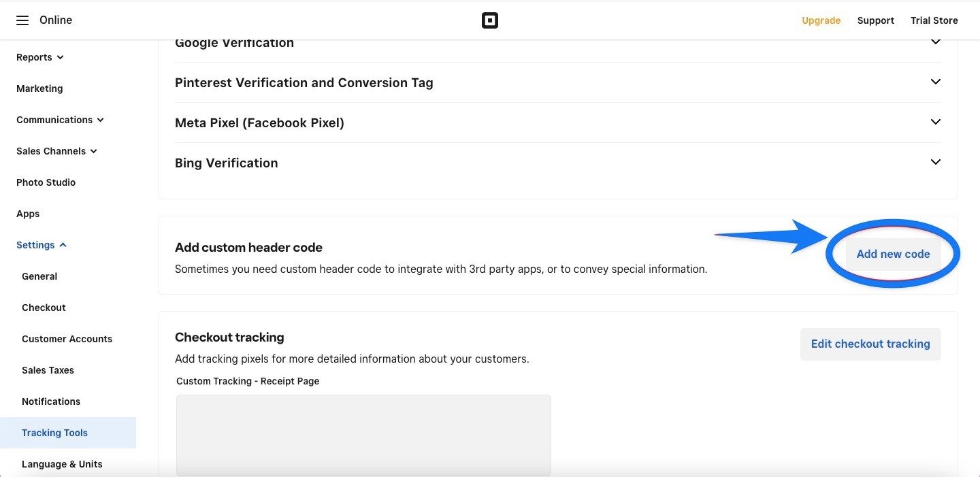Screen dimensions: 980x477
Task: Expand Pinterest Verification and Conversion Tag chevron
Action: tap(936, 82)
